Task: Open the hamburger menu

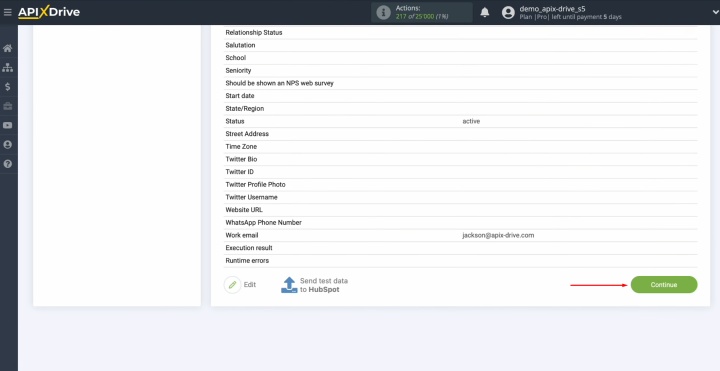Action: tap(7, 12)
